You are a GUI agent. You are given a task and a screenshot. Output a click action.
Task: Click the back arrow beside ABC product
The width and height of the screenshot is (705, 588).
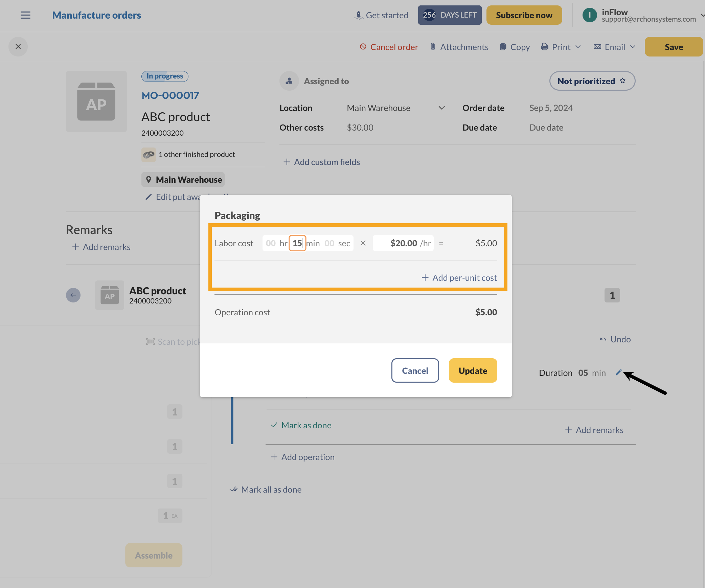(73, 295)
